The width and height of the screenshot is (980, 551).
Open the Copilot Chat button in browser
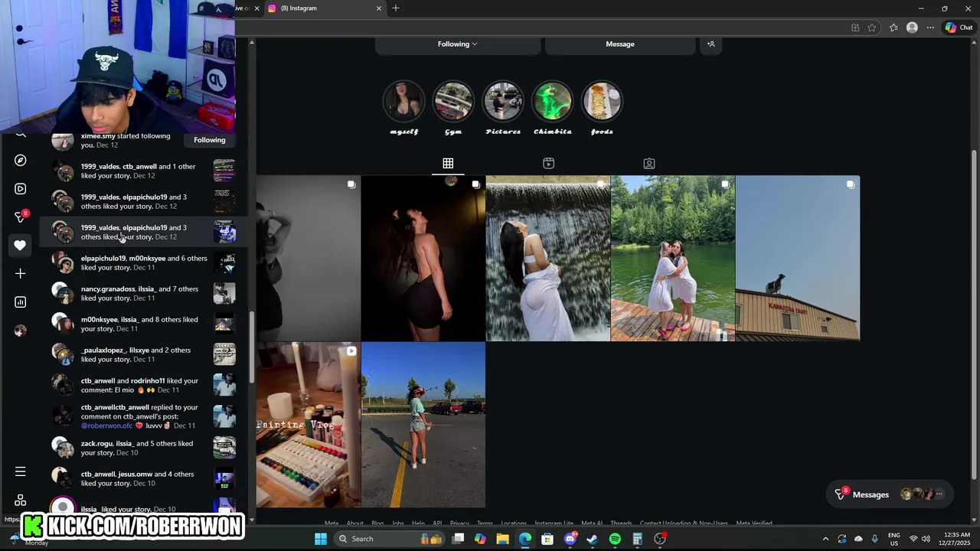[x=959, y=28]
